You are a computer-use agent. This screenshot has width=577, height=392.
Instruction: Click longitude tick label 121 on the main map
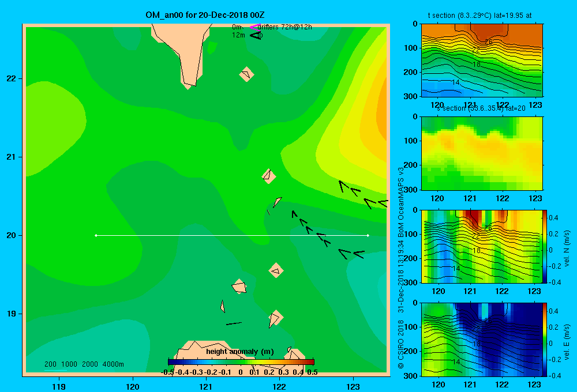tap(206, 386)
